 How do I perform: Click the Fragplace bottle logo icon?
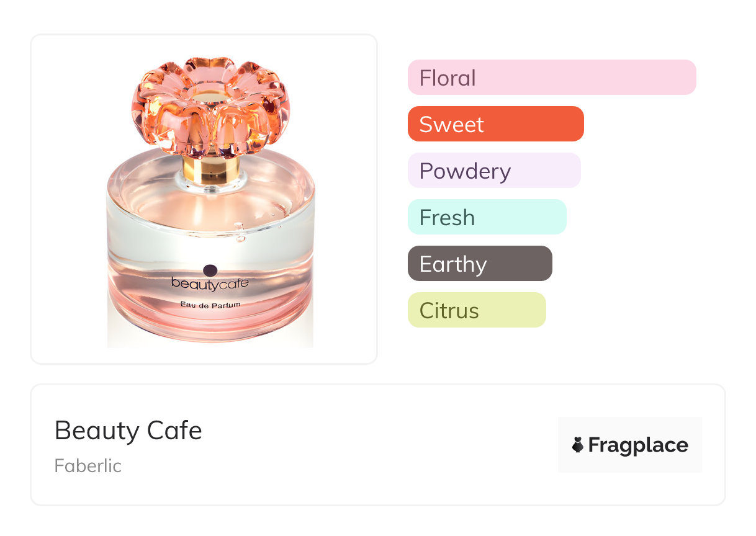coord(578,445)
